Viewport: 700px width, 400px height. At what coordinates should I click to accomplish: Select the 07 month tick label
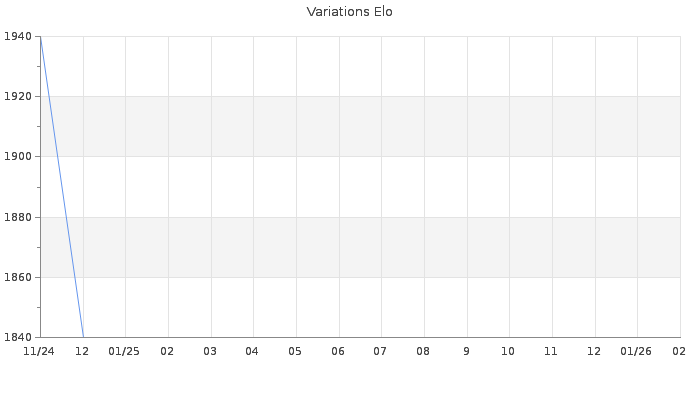point(380,352)
